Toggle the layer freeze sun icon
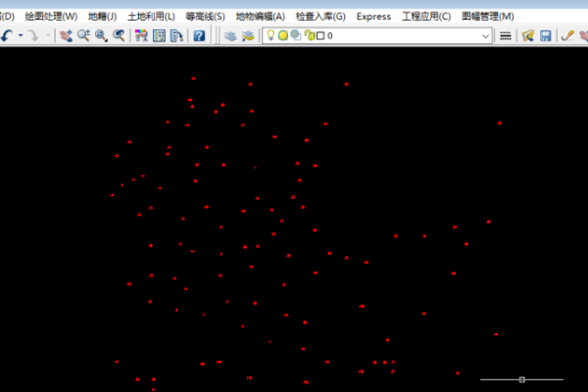This screenshot has width=588, height=392. 283,35
